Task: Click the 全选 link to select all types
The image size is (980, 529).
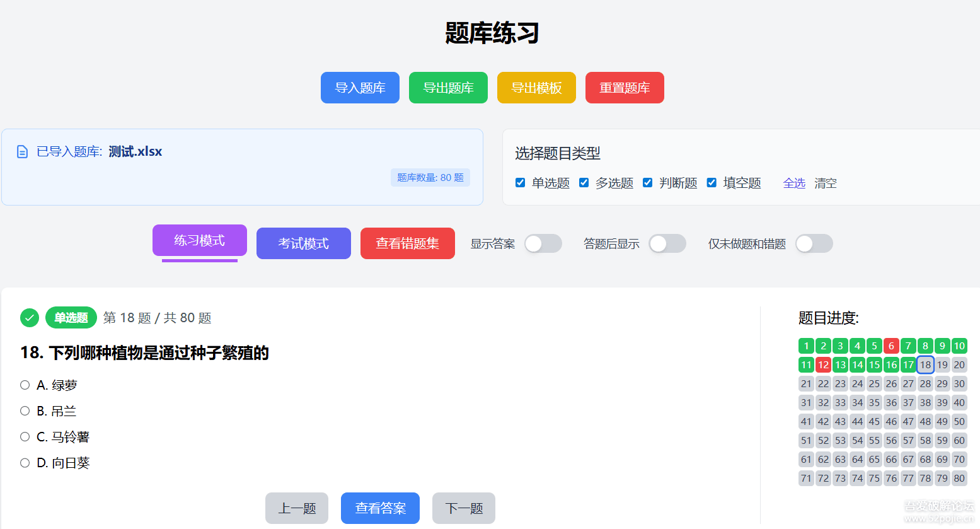Action: point(794,183)
